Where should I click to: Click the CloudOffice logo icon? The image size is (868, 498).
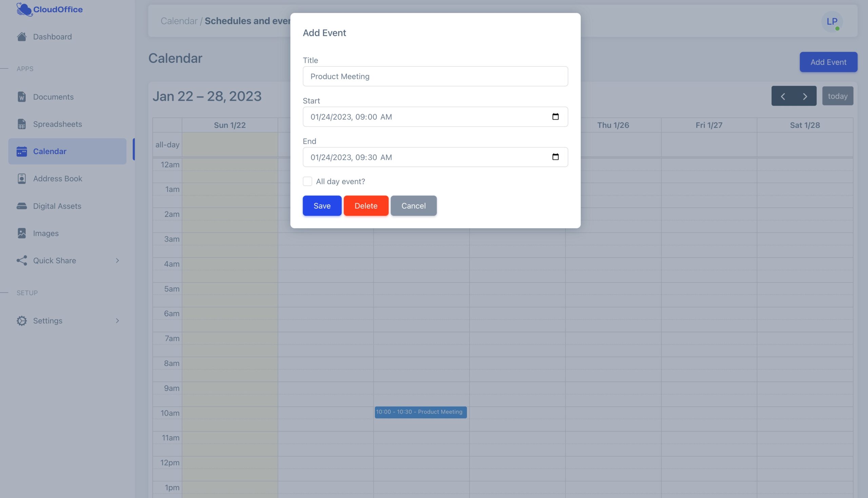(24, 9)
